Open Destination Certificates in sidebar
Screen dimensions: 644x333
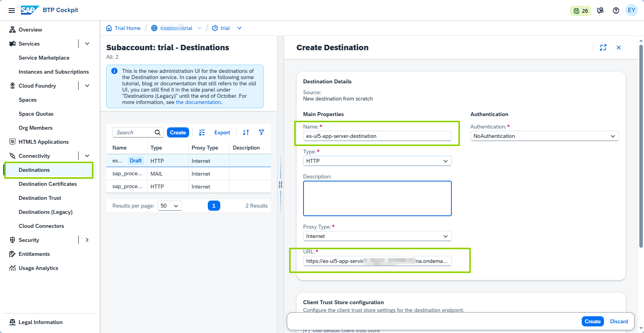coord(47,184)
